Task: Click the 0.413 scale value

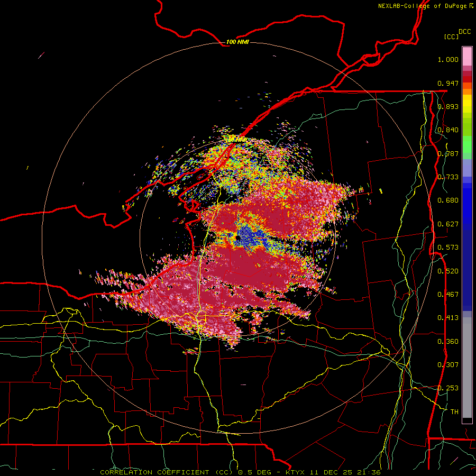Action: pyautogui.click(x=448, y=318)
